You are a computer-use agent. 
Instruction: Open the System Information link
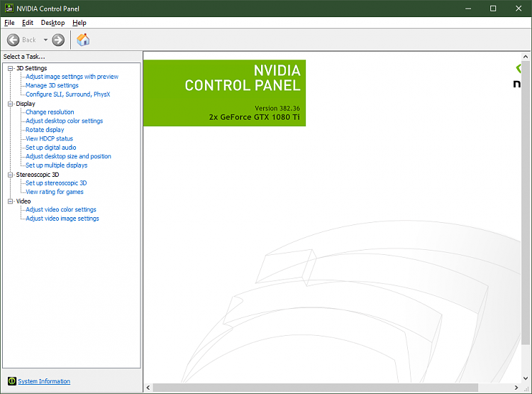(44, 381)
